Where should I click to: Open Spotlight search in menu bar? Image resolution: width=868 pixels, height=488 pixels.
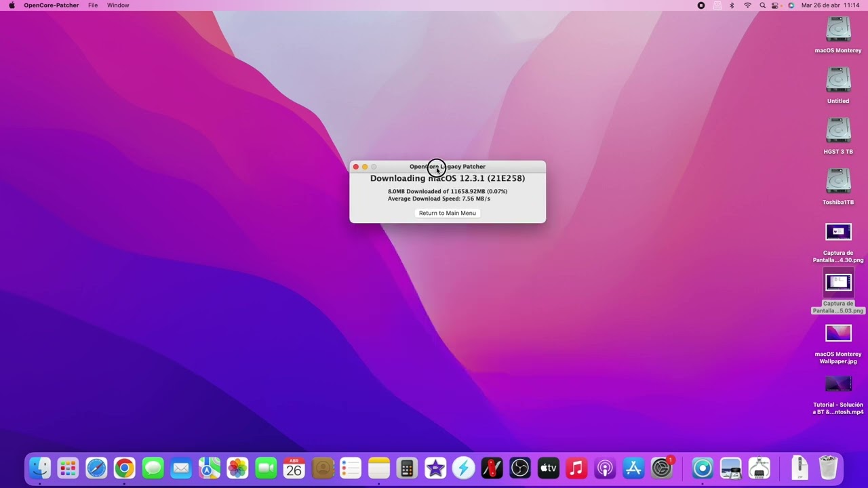tap(762, 5)
